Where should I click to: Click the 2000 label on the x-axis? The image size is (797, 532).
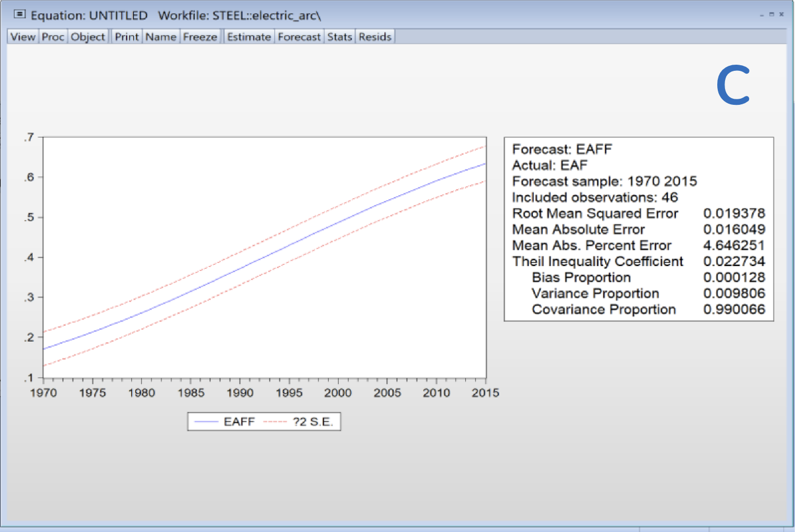(338, 393)
